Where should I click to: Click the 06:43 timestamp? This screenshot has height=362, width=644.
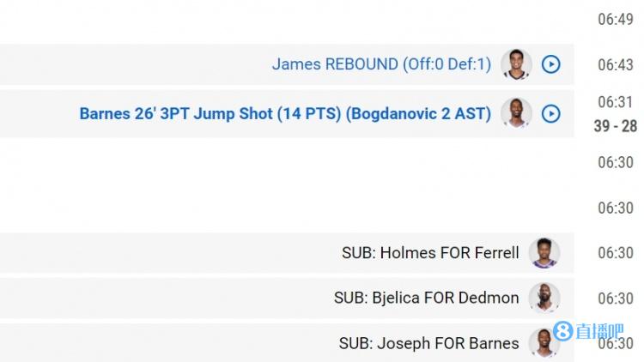tap(616, 65)
